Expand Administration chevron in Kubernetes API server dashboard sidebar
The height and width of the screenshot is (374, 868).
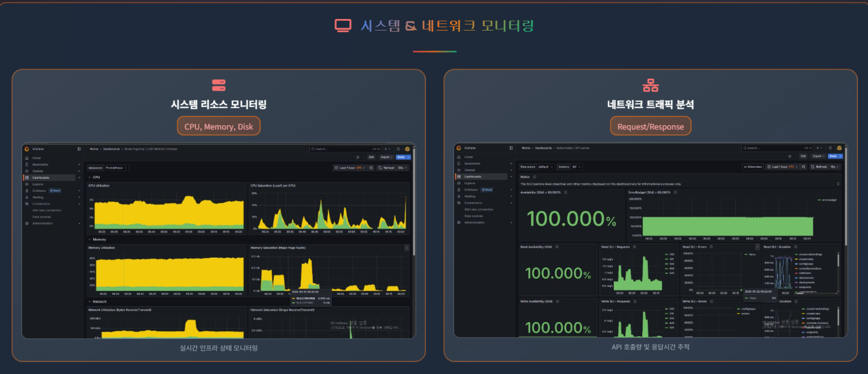(x=511, y=223)
